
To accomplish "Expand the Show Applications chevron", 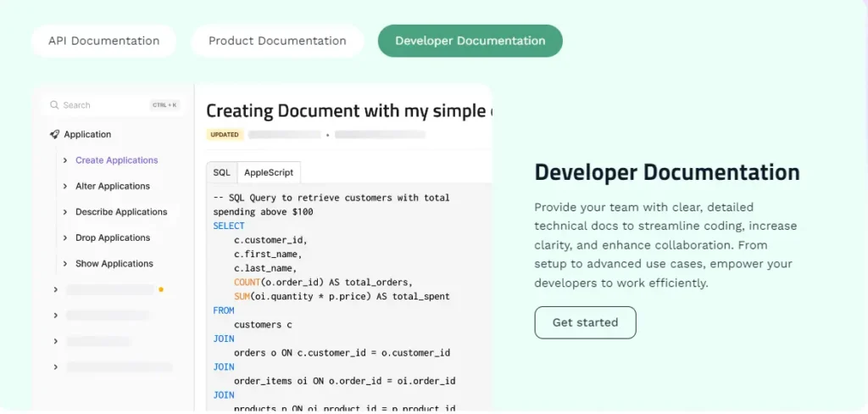I will click(64, 265).
